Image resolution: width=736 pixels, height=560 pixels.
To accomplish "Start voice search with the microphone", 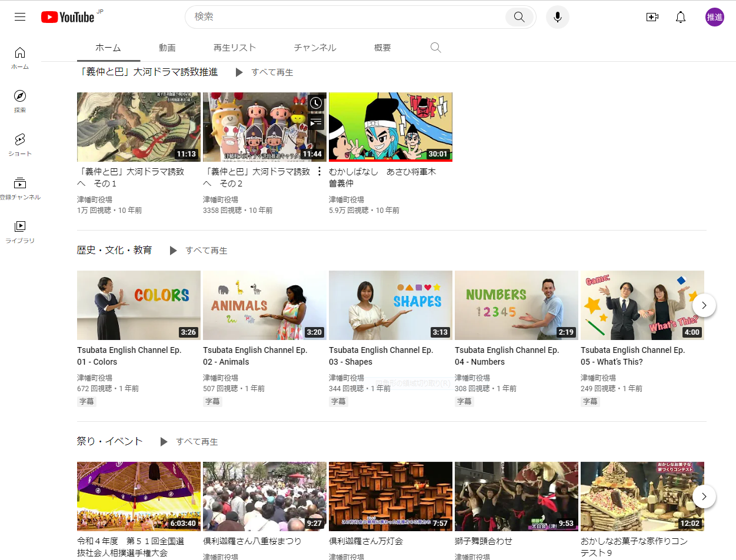I will (x=557, y=17).
